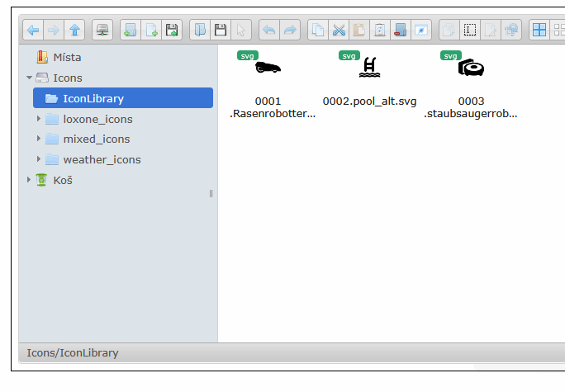This screenshot has width=565, height=392.
Task: Open the loxone_icons folder
Action: tap(89, 119)
